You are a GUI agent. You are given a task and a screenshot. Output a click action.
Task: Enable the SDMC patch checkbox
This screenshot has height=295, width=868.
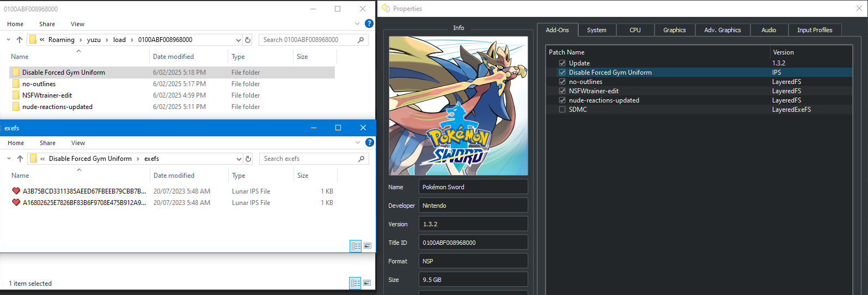pos(562,109)
